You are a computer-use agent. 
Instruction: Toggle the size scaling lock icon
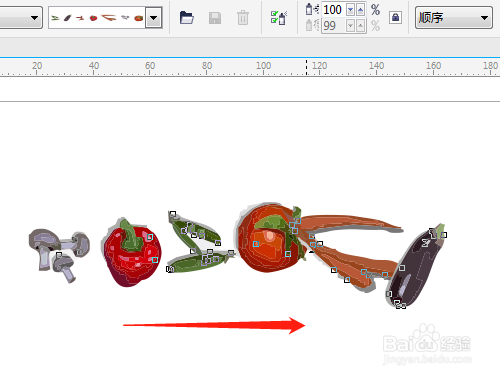(x=395, y=17)
